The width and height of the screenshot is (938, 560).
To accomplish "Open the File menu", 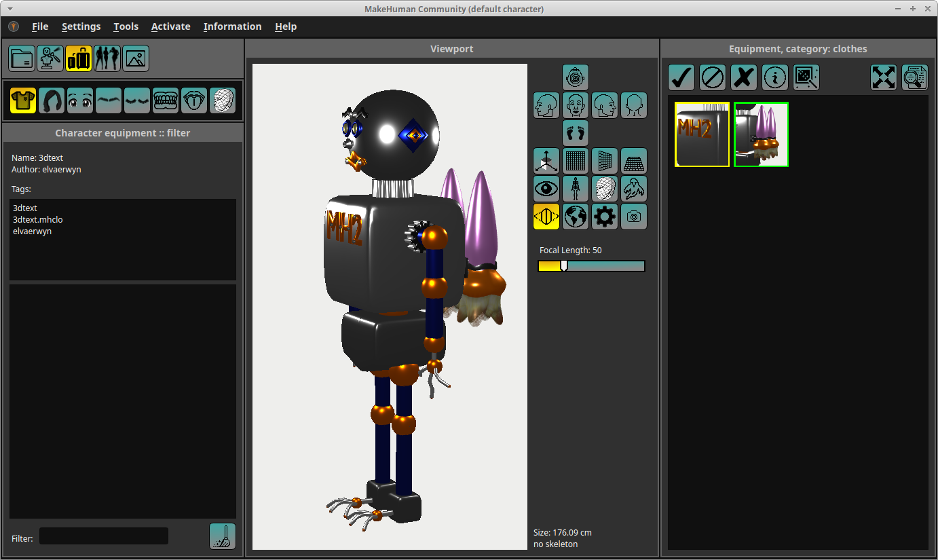I will point(40,26).
